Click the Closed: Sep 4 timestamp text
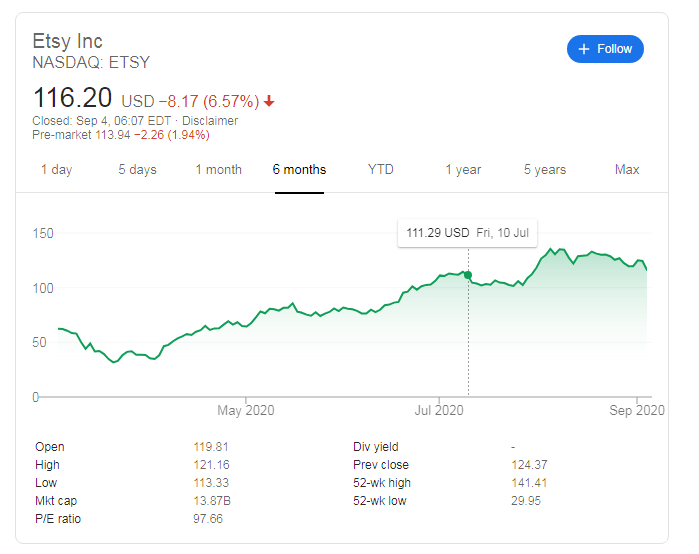Screen dimensions: 699x554 102,121
